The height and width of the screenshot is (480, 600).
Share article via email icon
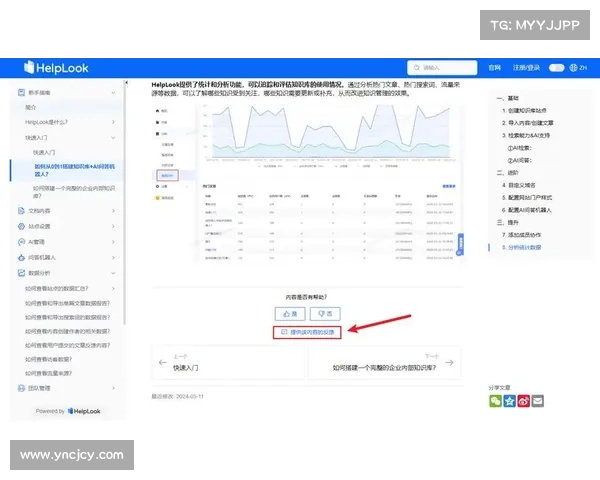[538, 401]
